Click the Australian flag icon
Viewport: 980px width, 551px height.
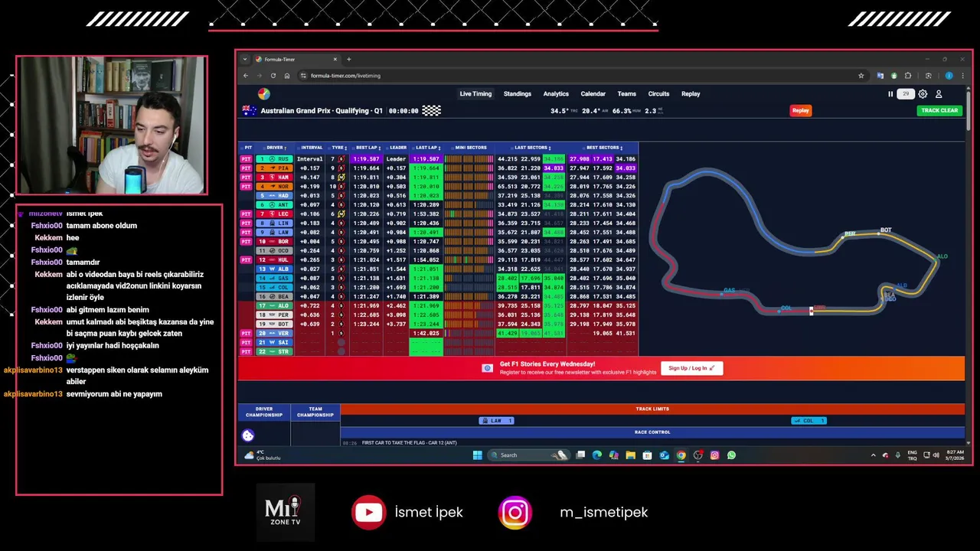(249, 111)
